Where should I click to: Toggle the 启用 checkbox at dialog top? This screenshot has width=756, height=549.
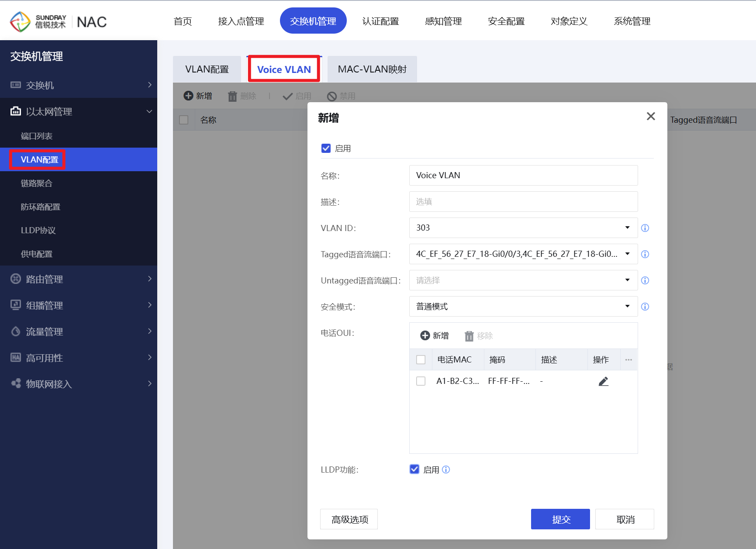326,148
